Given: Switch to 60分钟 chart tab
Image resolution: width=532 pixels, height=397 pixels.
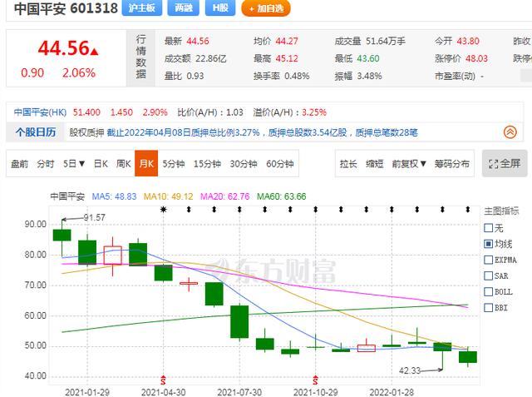Looking at the screenshot, I should click(x=279, y=164).
